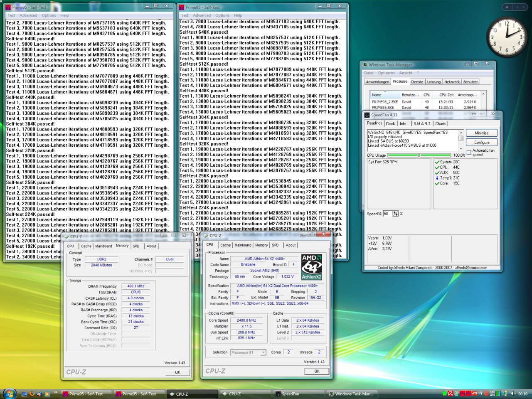
Task: Click the Windows Task-Manager taskbar button
Action: click(353, 394)
